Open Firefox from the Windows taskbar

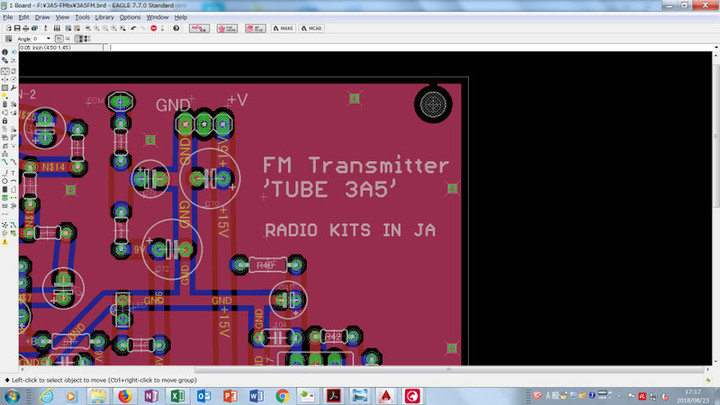[124, 396]
